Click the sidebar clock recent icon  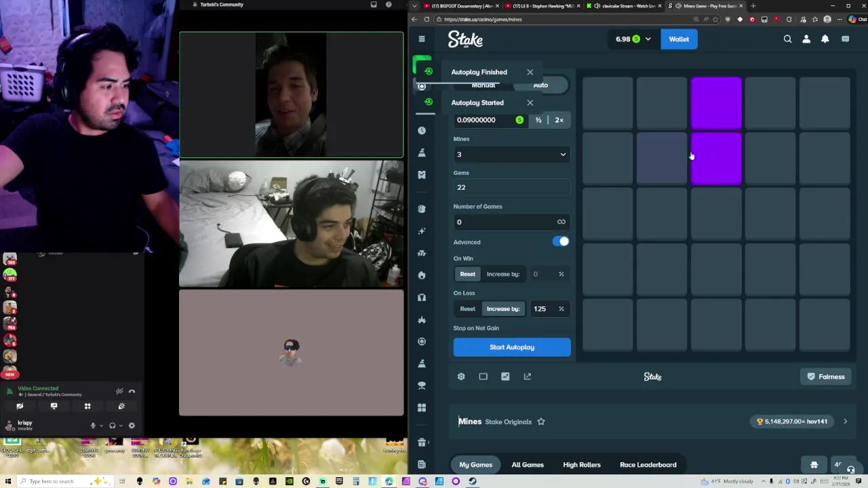422,130
